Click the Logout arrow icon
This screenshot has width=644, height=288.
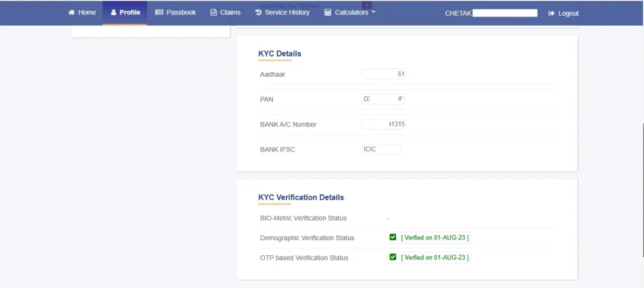tap(552, 13)
